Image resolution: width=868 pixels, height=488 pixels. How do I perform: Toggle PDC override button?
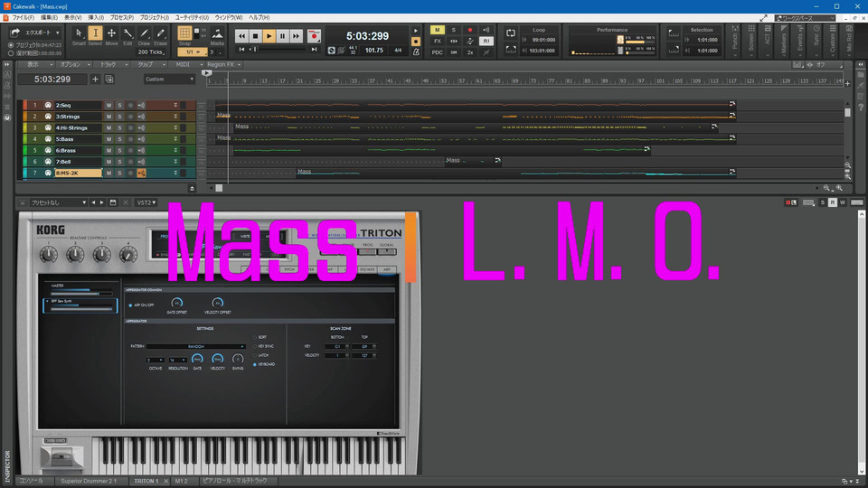click(x=438, y=52)
